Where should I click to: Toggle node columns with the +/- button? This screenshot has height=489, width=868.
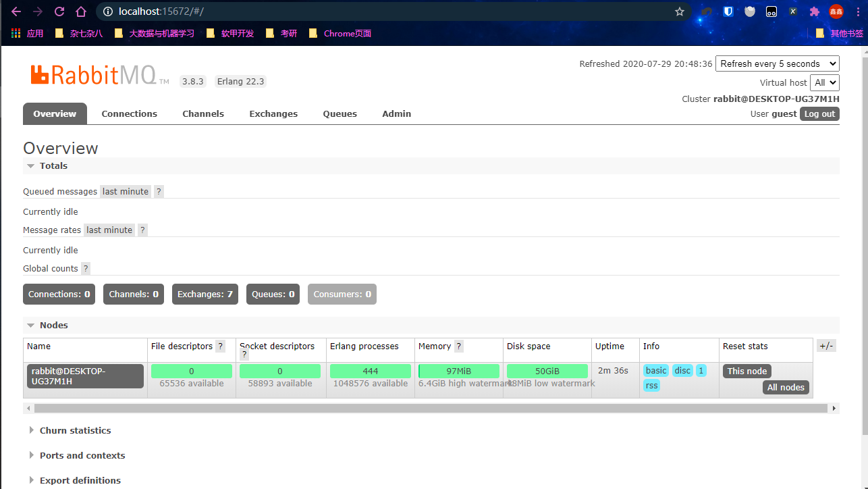[x=826, y=346]
